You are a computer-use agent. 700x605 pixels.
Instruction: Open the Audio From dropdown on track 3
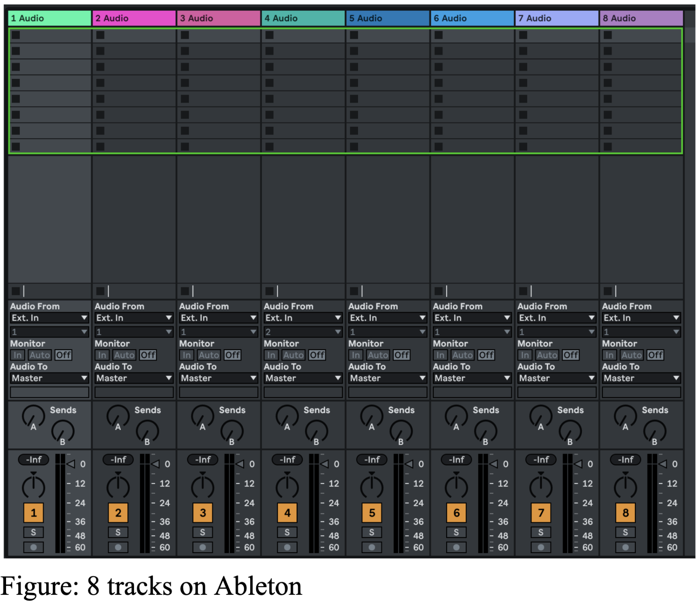218,318
